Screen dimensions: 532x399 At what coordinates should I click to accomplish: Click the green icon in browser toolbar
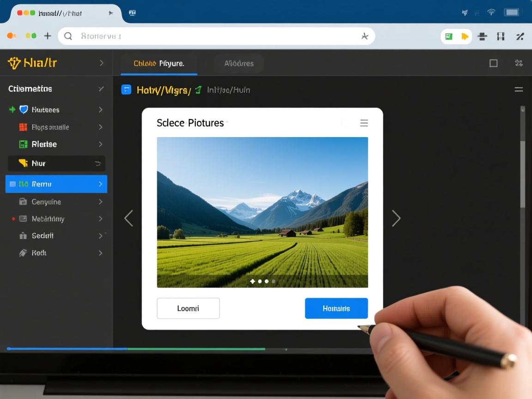448,36
